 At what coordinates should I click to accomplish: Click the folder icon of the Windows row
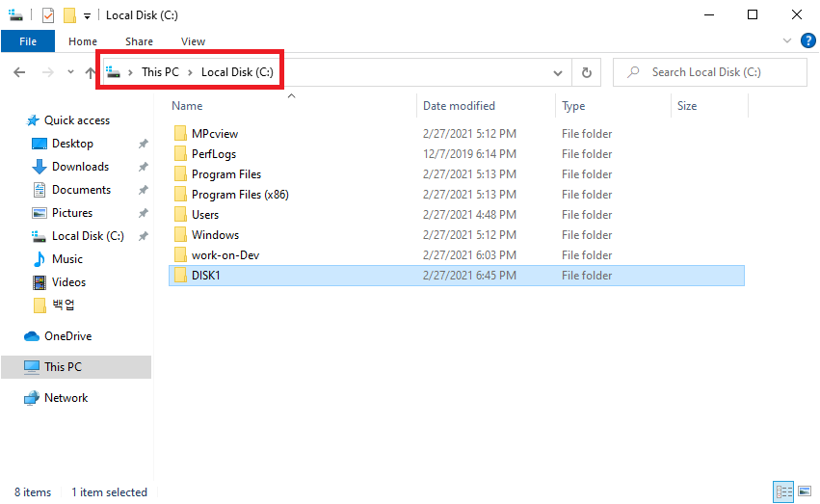[x=180, y=235]
